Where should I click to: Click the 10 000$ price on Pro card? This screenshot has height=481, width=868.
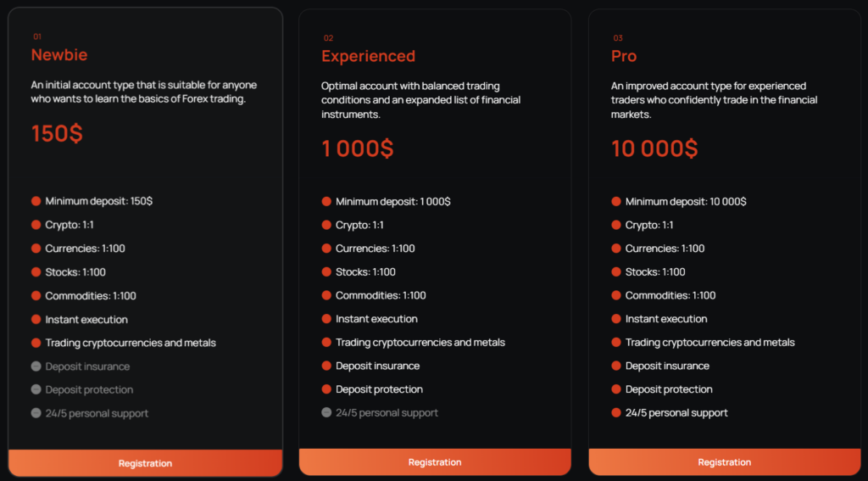(x=654, y=148)
